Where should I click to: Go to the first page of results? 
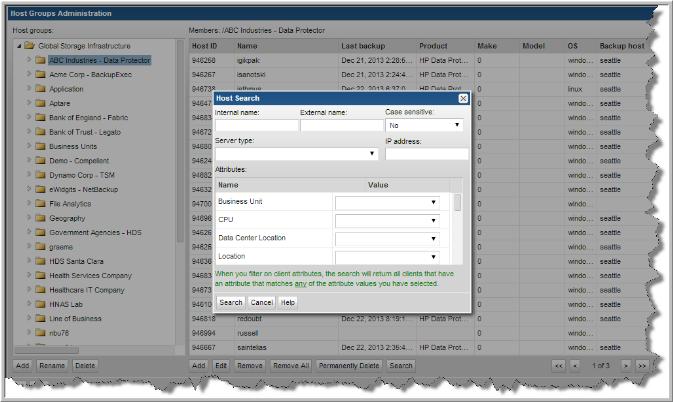[x=558, y=366]
